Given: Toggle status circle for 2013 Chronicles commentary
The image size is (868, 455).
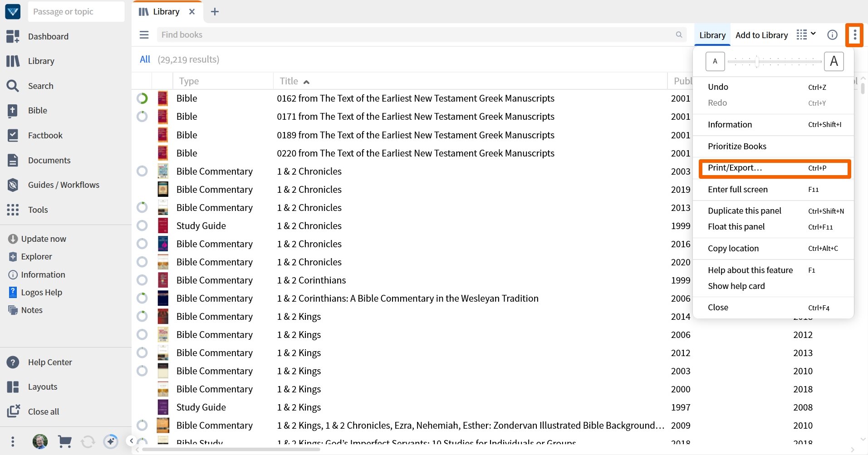Looking at the screenshot, I should (x=142, y=207).
